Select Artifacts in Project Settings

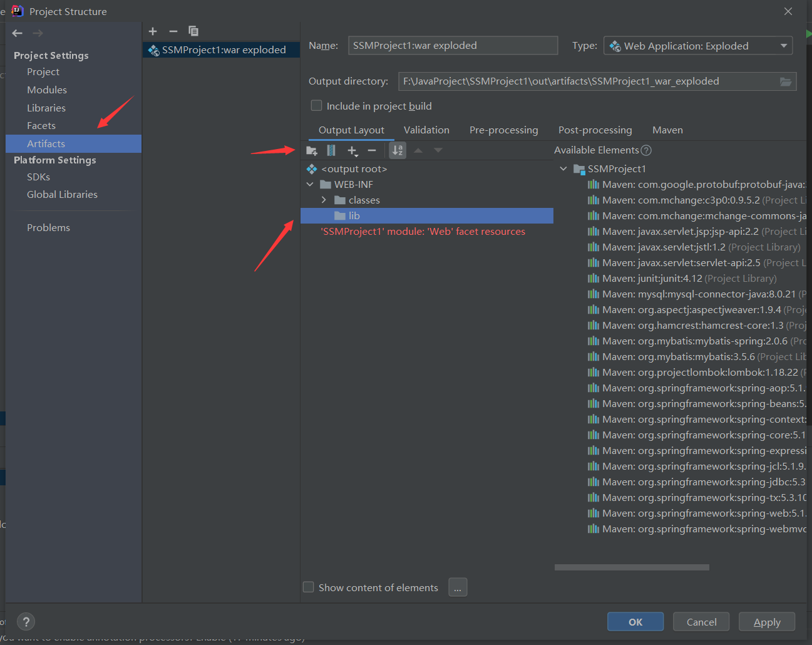click(x=73, y=143)
